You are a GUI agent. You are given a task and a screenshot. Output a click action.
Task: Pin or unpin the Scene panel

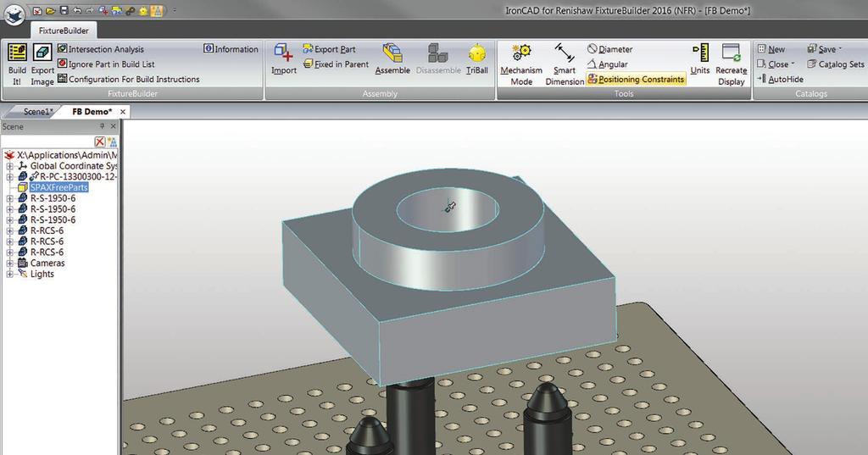(102, 126)
